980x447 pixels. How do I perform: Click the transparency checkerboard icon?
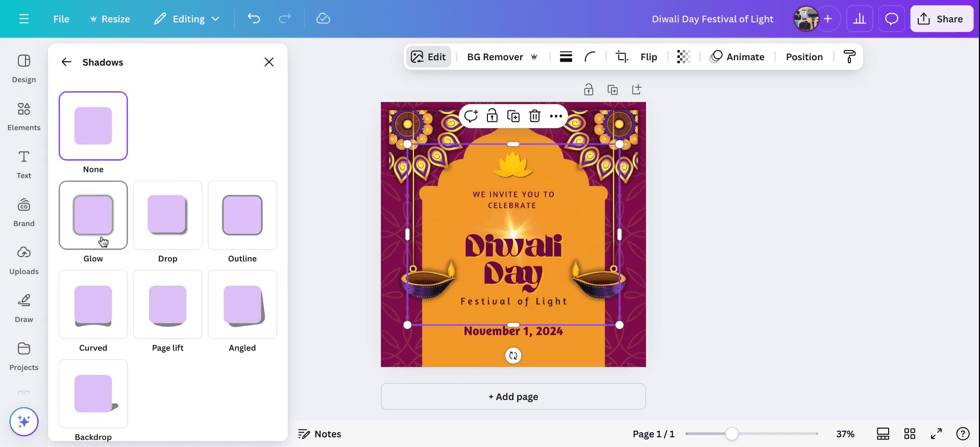(x=683, y=57)
